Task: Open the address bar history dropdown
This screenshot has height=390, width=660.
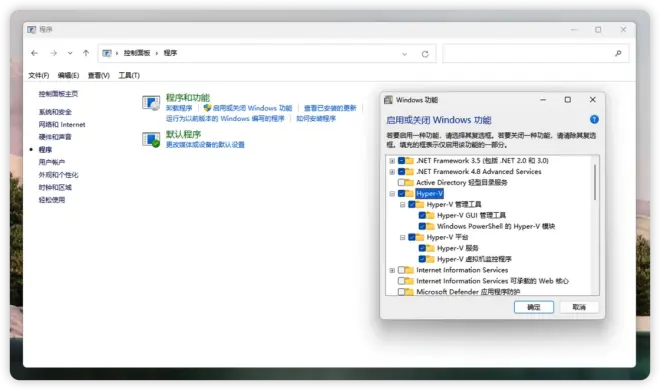Action: click(405, 54)
